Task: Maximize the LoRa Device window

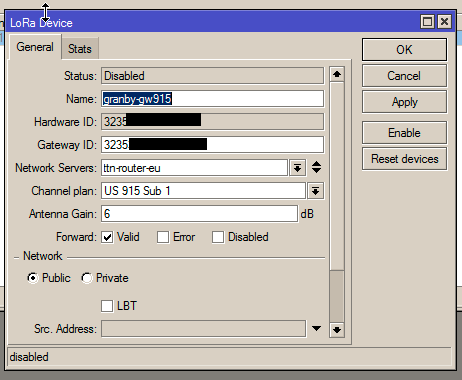Action: (427, 22)
